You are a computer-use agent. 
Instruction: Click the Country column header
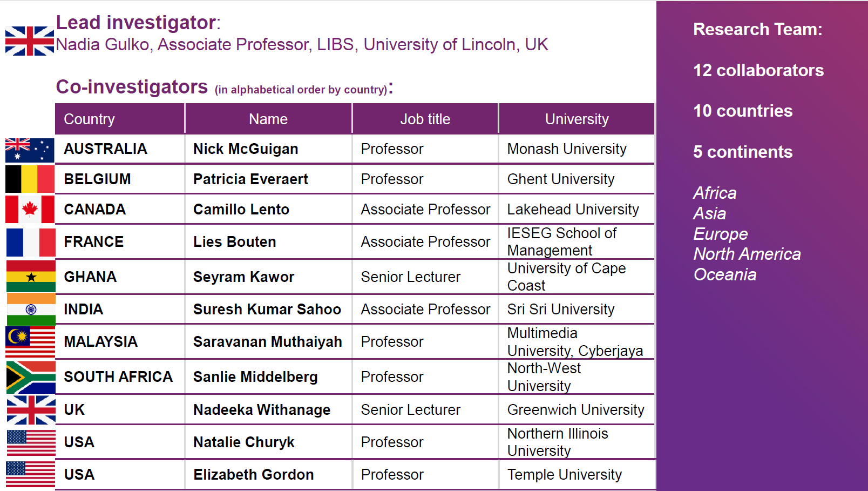90,119
